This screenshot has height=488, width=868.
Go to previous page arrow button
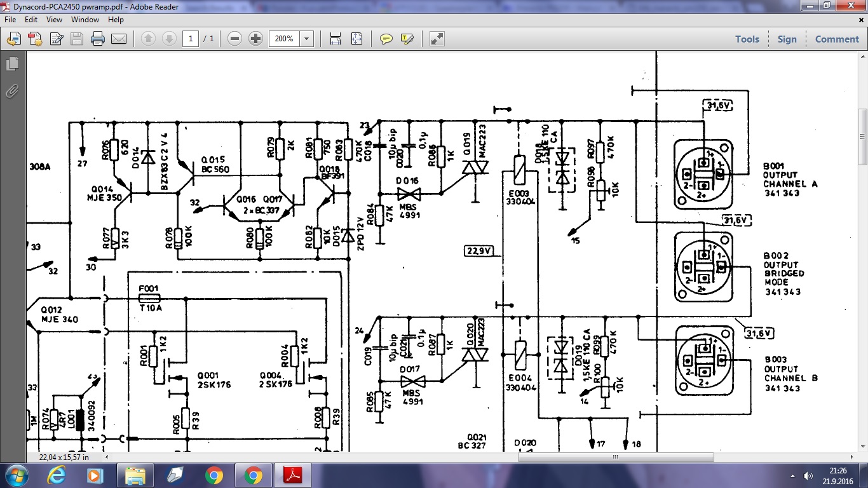click(x=148, y=39)
